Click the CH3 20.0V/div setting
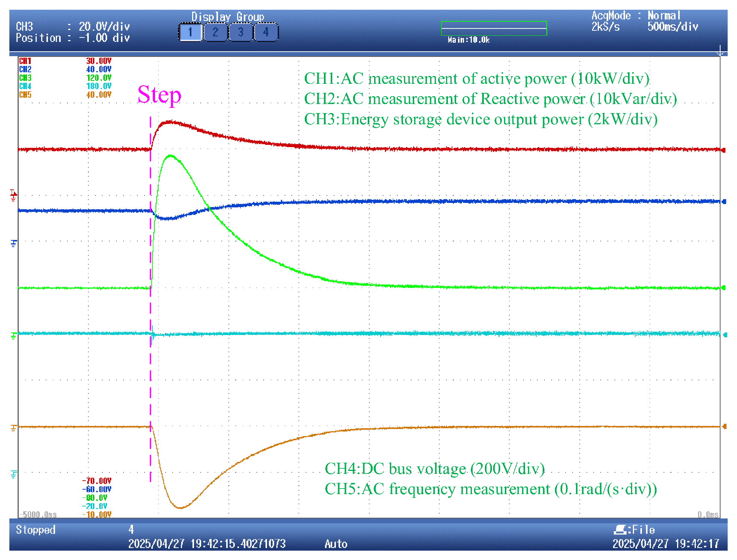 [x=104, y=27]
